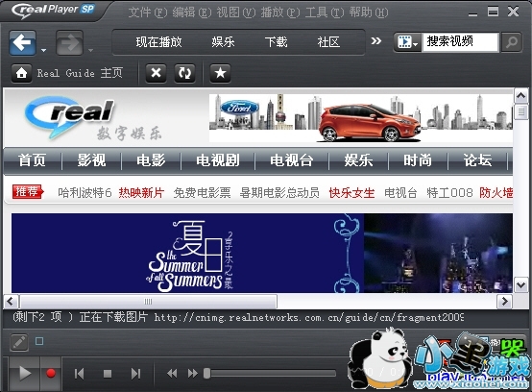Open the Ford car banner ad
Image resolution: width=532 pixels, height=392 pixels.
pyautogui.click(x=361, y=118)
